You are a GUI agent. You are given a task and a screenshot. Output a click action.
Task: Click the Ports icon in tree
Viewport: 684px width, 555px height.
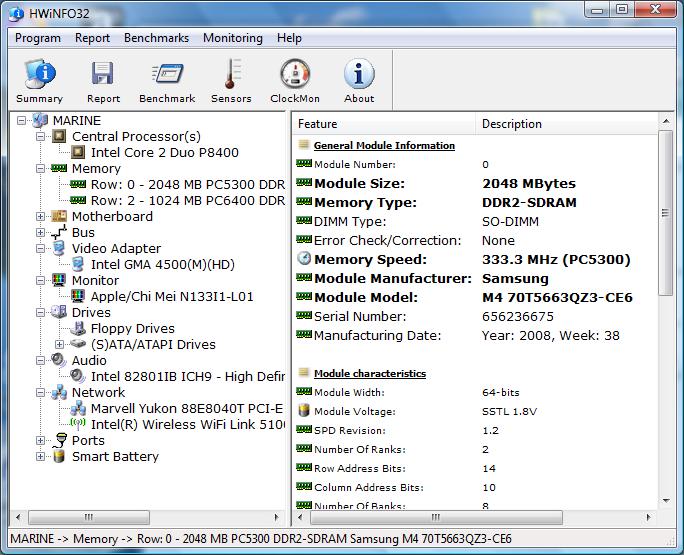click(60, 440)
